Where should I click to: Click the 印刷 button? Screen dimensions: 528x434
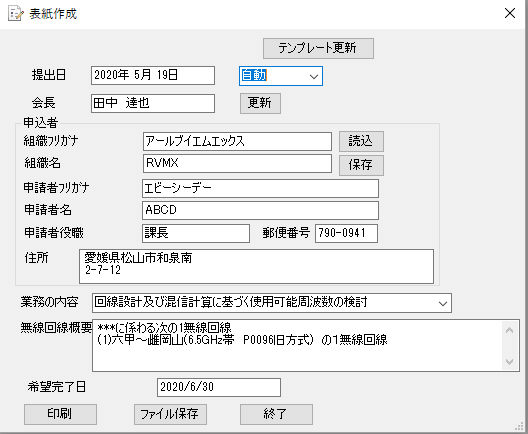pyautogui.click(x=60, y=414)
